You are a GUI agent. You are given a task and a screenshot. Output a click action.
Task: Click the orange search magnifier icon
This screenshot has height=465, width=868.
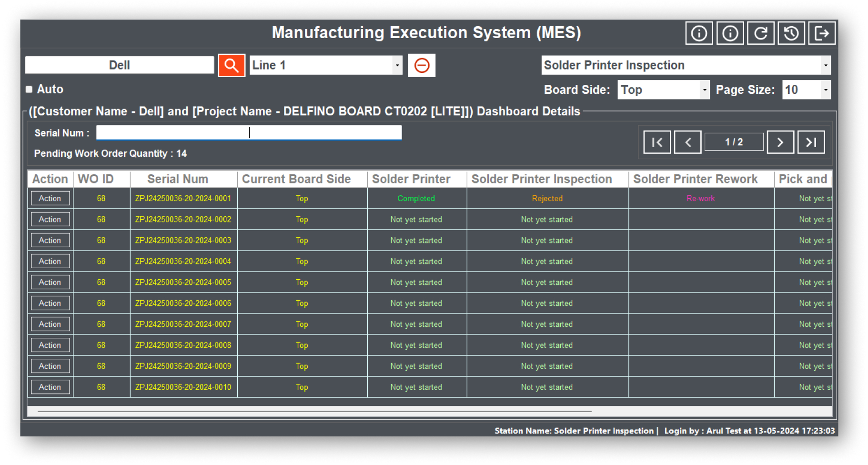(x=232, y=65)
